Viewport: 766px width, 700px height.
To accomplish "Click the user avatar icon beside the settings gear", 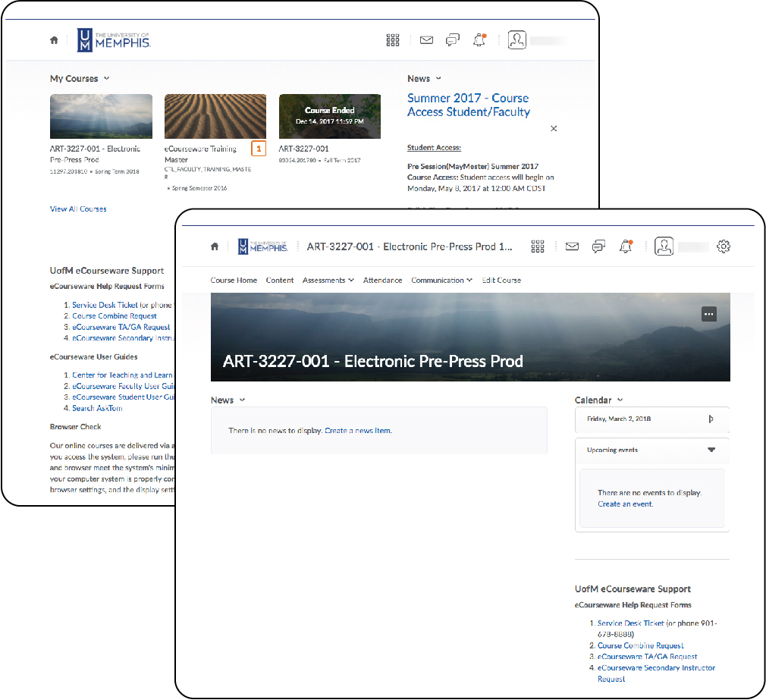I will [664, 246].
